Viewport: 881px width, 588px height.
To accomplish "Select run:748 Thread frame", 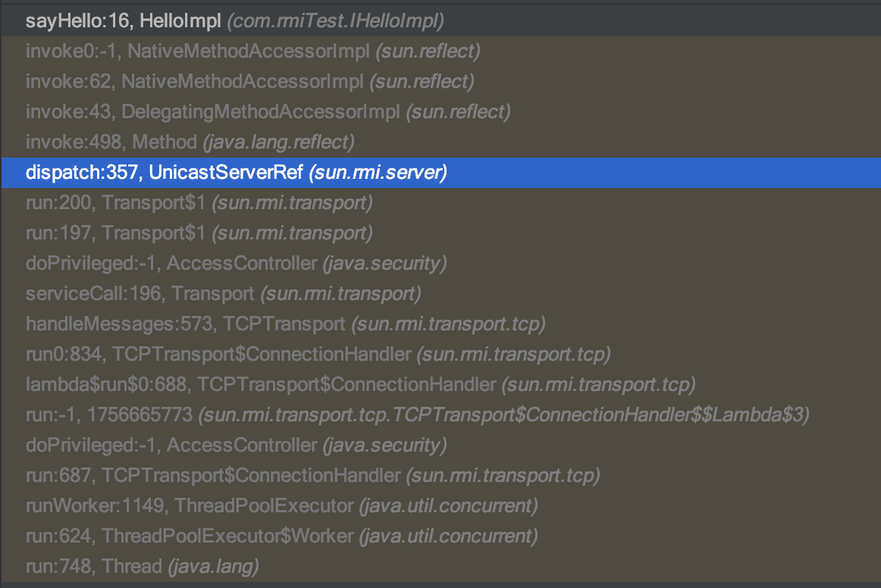I will [440, 567].
